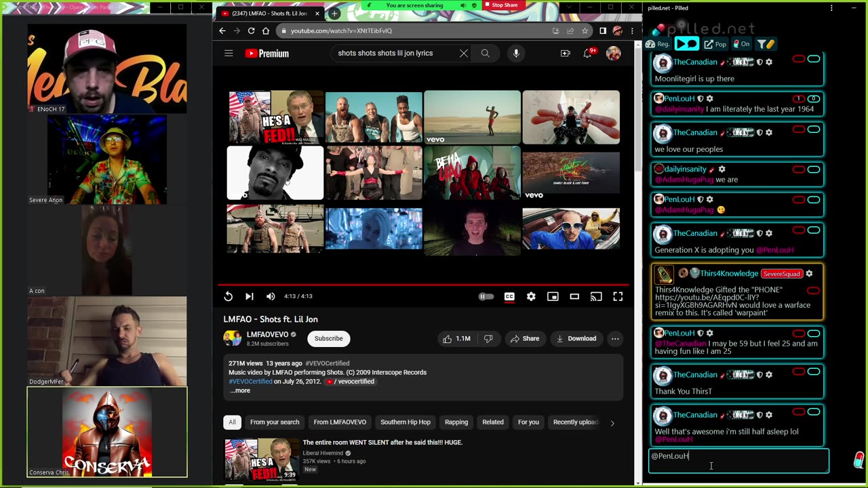This screenshot has height=488, width=868.
Task: Dislike the LMFAO Shots video
Action: [488, 338]
